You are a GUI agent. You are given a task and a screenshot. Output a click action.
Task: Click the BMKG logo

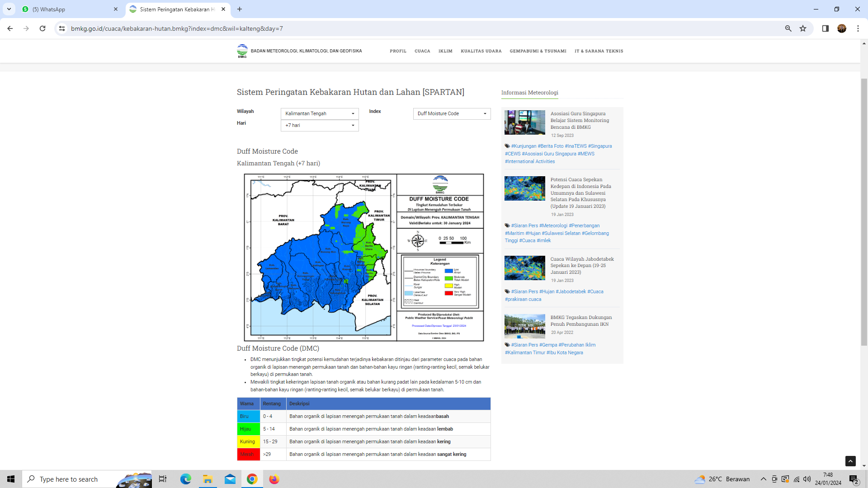point(242,51)
